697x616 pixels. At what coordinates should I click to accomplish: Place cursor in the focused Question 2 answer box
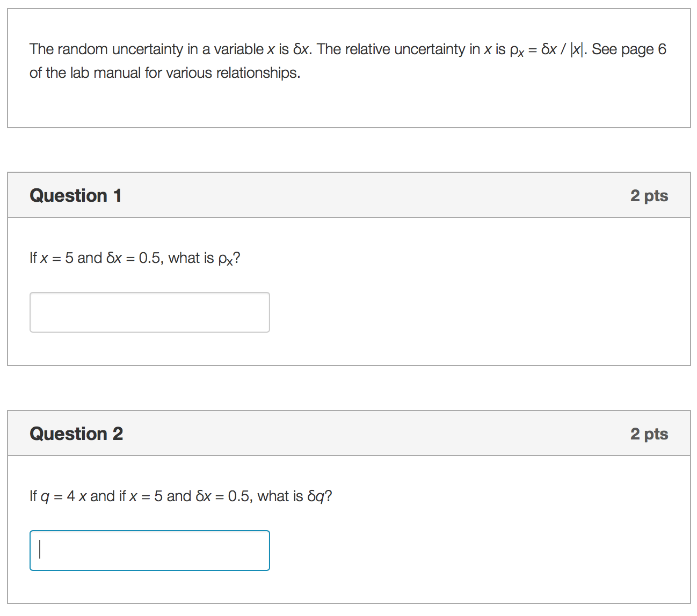[x=149, y=551]
